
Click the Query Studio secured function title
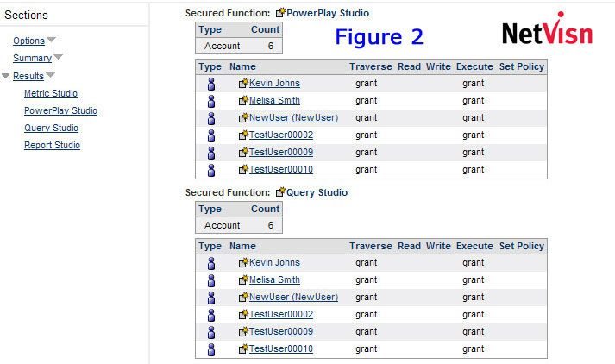[317, 192]
